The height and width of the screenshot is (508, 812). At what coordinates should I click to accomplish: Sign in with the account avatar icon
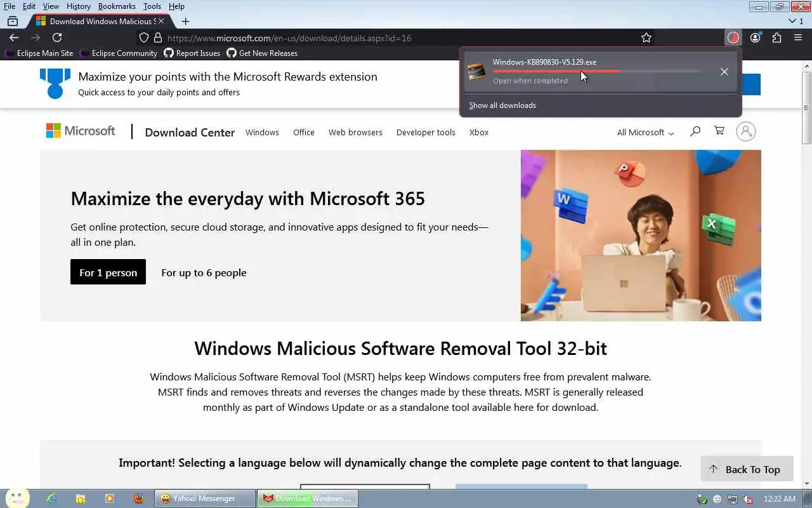pyautogui.click(x=746, y=131)
